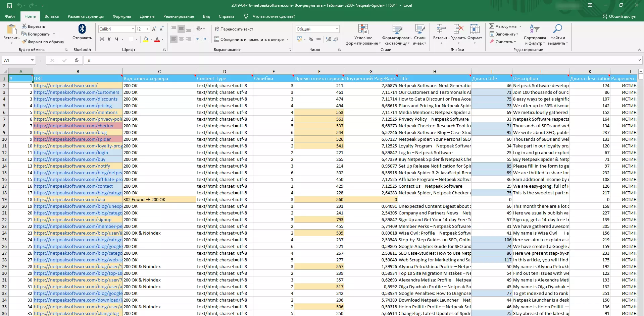Screen dimensions: 644x316
Task: Open font color palette dropdown arrow
Action: point(162,40)
